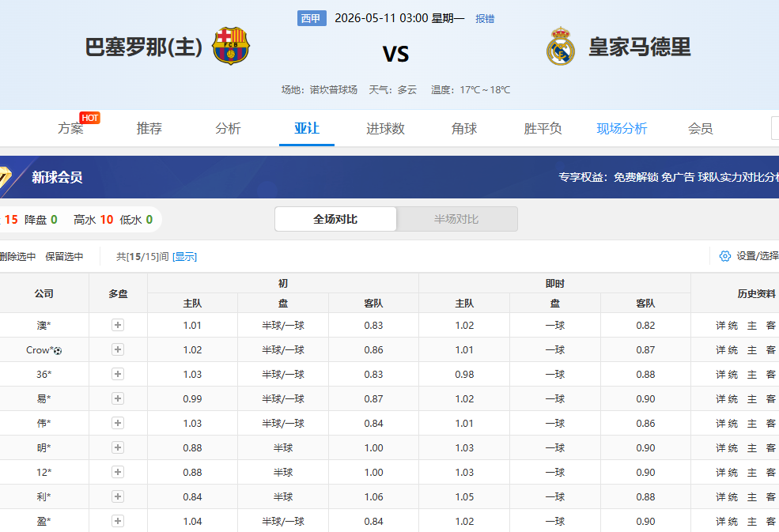Click the [显示] link
This screenshot has height=532, width=779.
(184, 256)
